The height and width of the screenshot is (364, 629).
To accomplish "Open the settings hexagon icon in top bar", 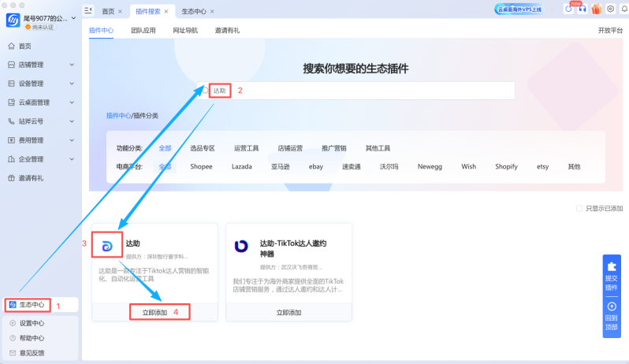I will 610,9.
